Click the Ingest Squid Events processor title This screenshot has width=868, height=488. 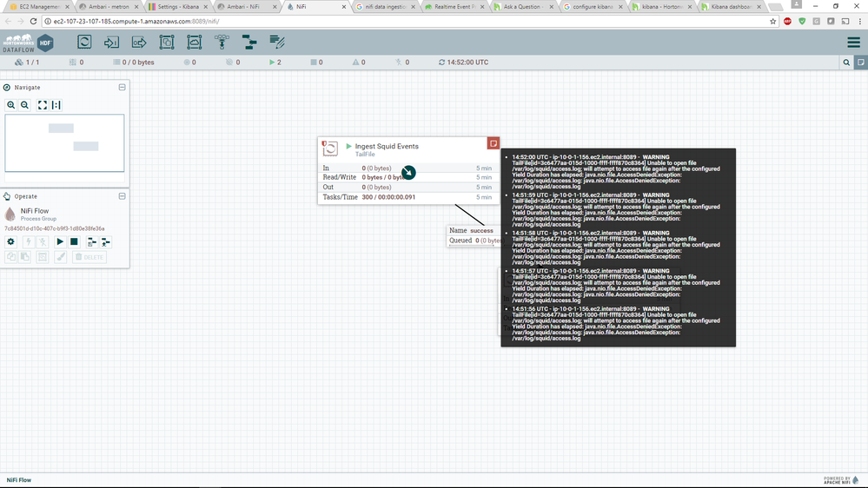coord(387,146)
